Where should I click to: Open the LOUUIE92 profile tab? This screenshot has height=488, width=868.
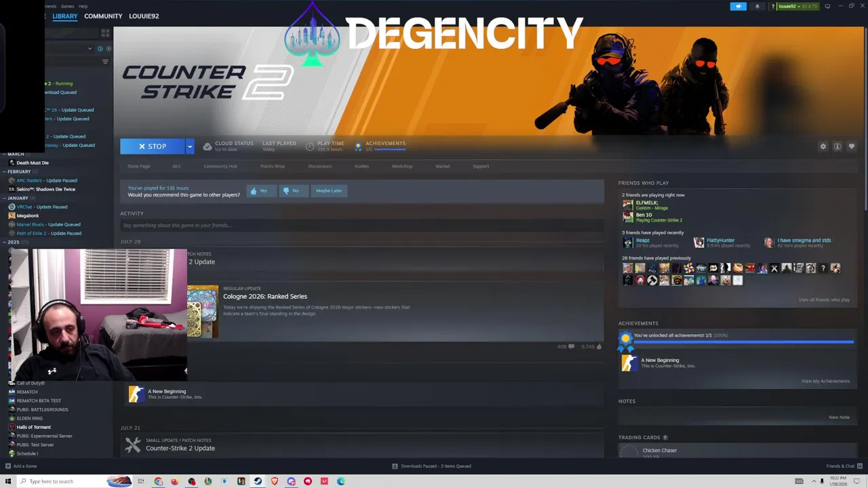click(144, 16)
